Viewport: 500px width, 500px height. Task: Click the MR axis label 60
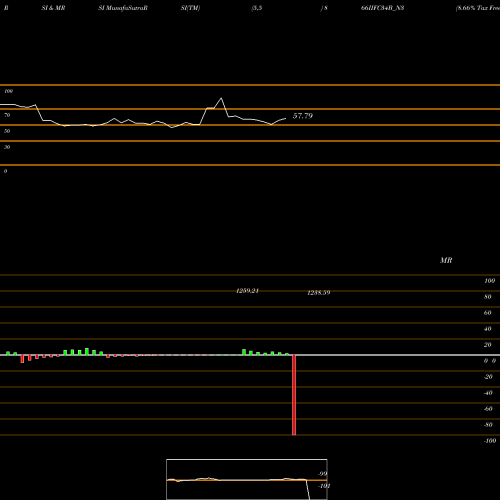tap(488, 313)
